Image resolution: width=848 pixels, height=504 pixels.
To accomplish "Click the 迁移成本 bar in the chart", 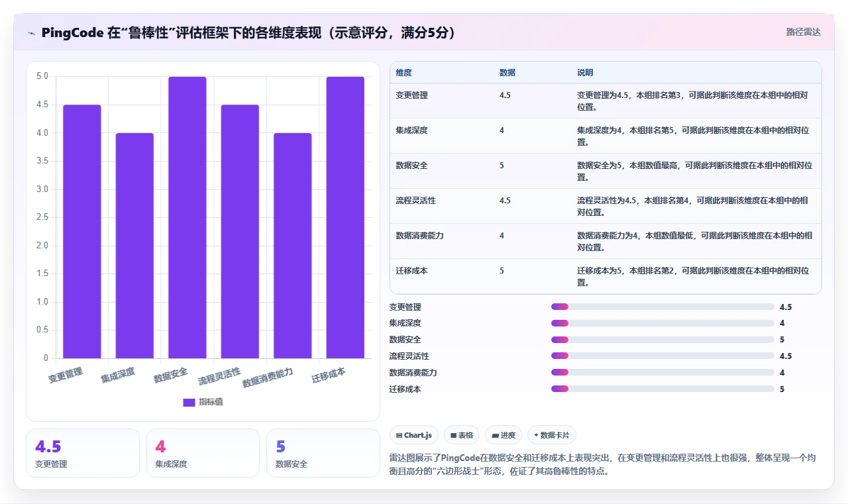I will (x=345, y=218).
